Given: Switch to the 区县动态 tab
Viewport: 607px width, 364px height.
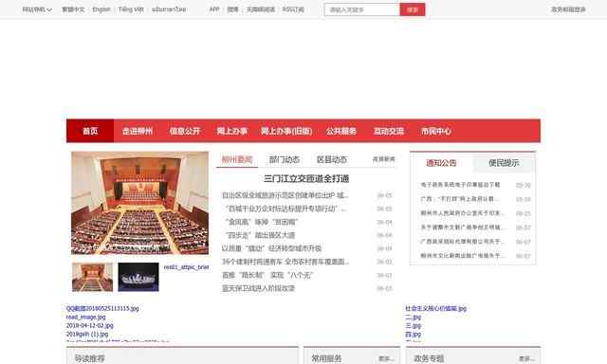Looking at the screenshot, I should pos(332,159).
